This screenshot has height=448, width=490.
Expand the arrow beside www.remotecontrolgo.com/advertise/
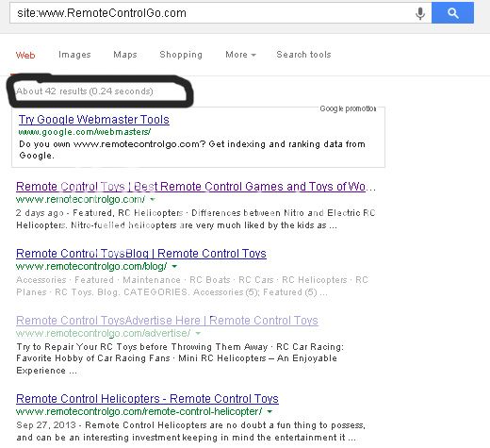tap(198, 333)
